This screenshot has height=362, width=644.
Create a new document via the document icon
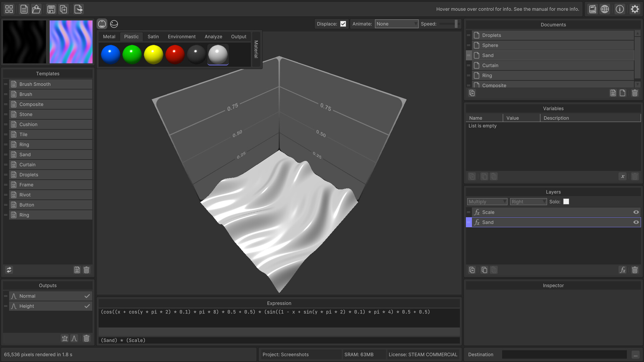pos(24,9)
